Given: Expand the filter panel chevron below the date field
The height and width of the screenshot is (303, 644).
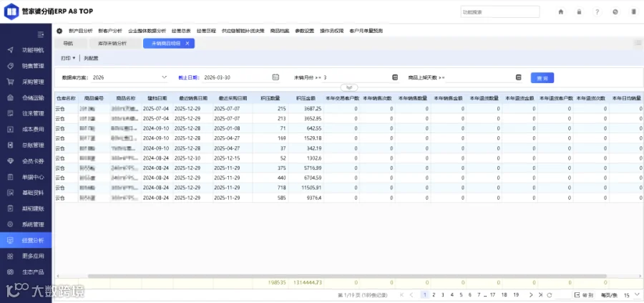Looking at the screenshot, I should pos(349,87).
